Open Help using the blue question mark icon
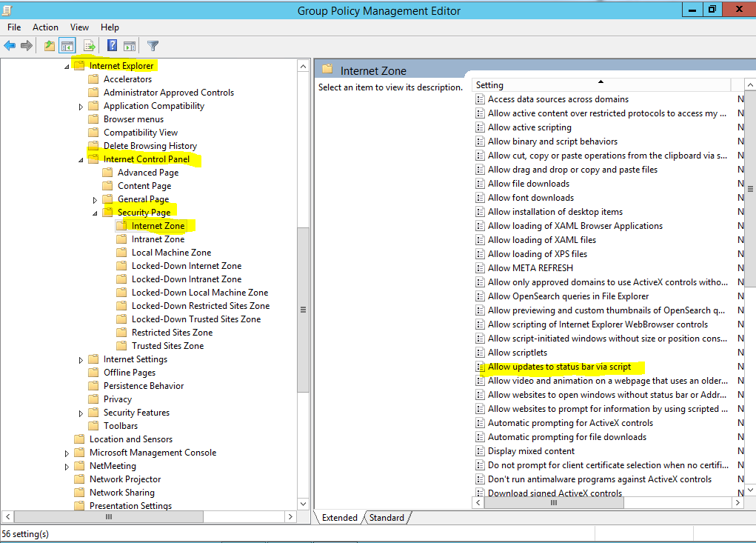 [x=111, y=45]
